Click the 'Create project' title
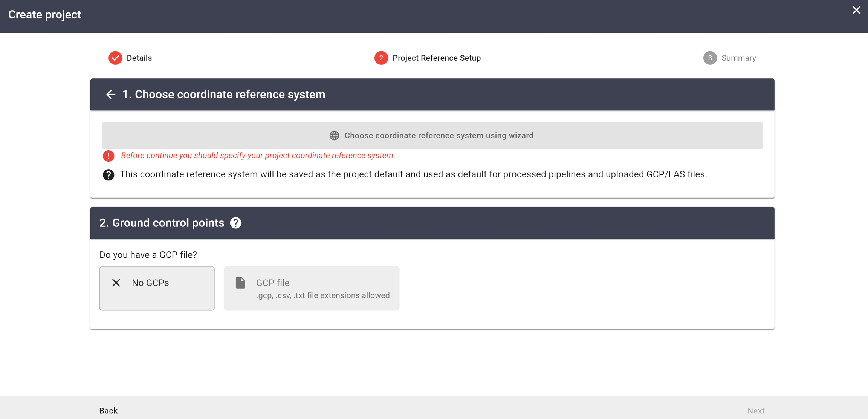This screenshot has width=868, height=419. point(44,15)
